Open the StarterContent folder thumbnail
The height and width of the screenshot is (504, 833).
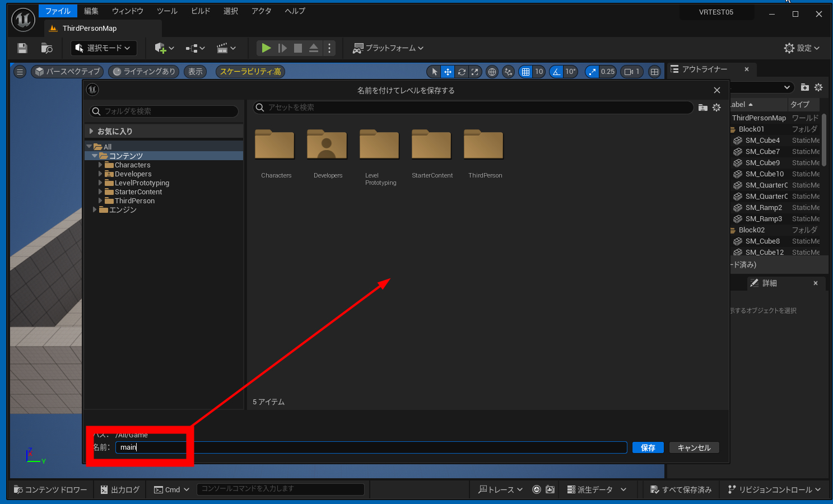click(x=431, y=146)
